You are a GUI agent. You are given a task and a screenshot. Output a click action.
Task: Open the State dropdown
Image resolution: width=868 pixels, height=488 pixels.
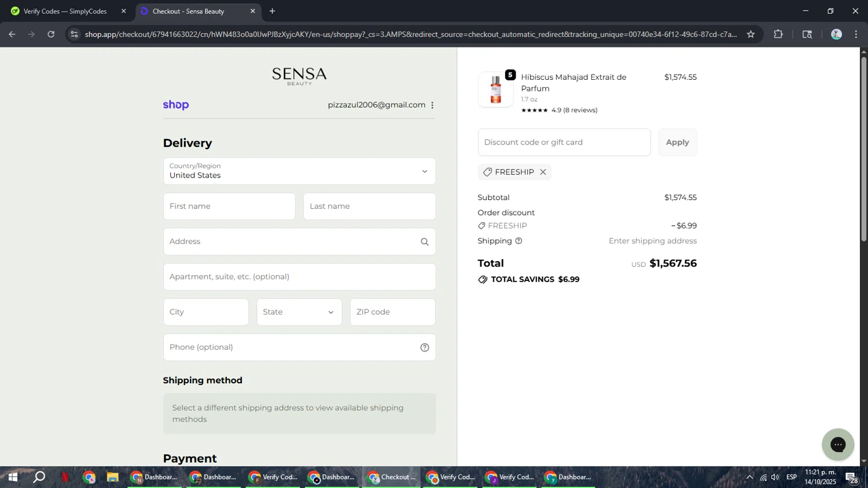[299, 312]
